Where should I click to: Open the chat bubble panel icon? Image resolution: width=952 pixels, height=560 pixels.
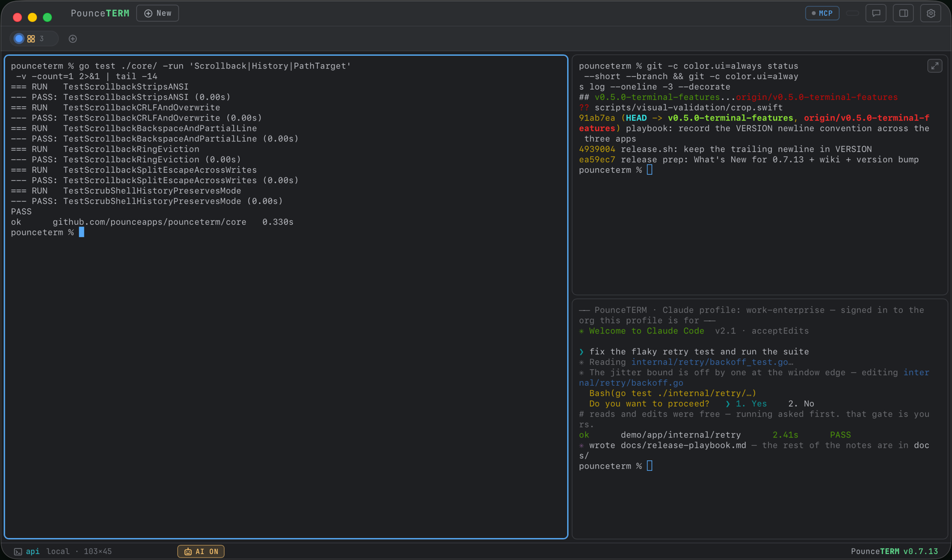(x=876, y=13)
